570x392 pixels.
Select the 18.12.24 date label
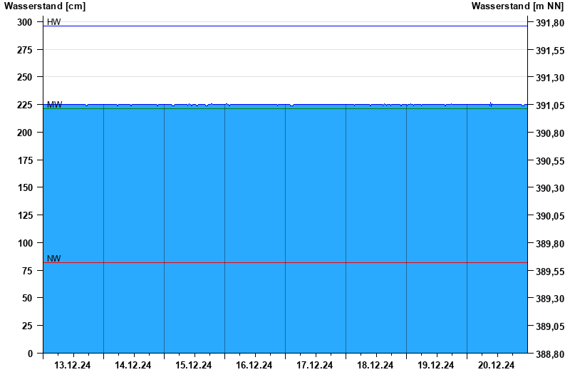[x=375, y=366]
